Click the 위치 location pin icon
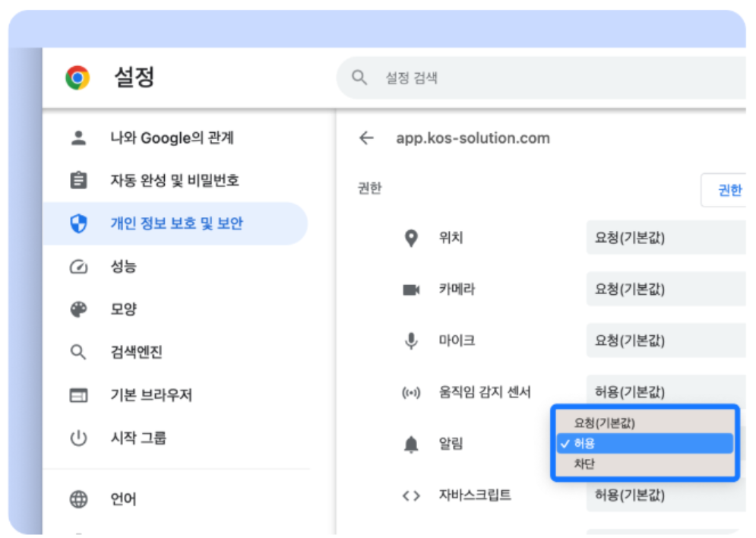The width and height of the screenshot is (756, 538). tap(411, 239)
